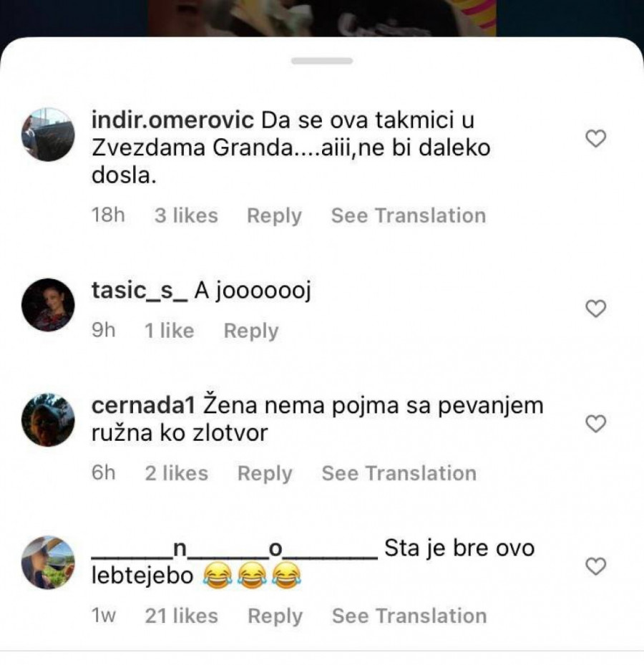Tap the sheet drag handle at top
Screen dimensions: 644x665
tap(322, 61)
